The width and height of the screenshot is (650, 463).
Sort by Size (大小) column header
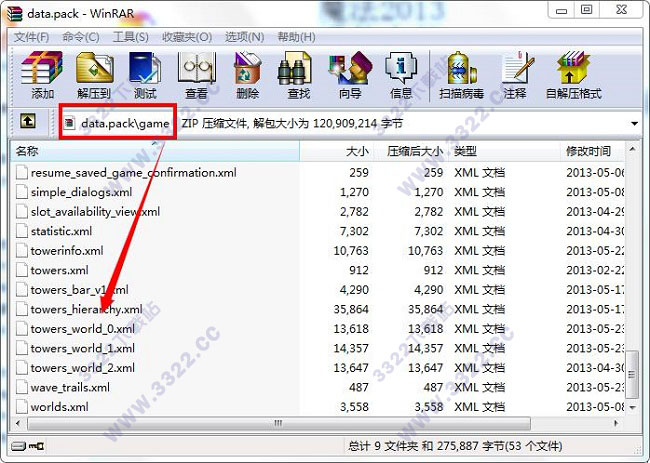point(337,151)
